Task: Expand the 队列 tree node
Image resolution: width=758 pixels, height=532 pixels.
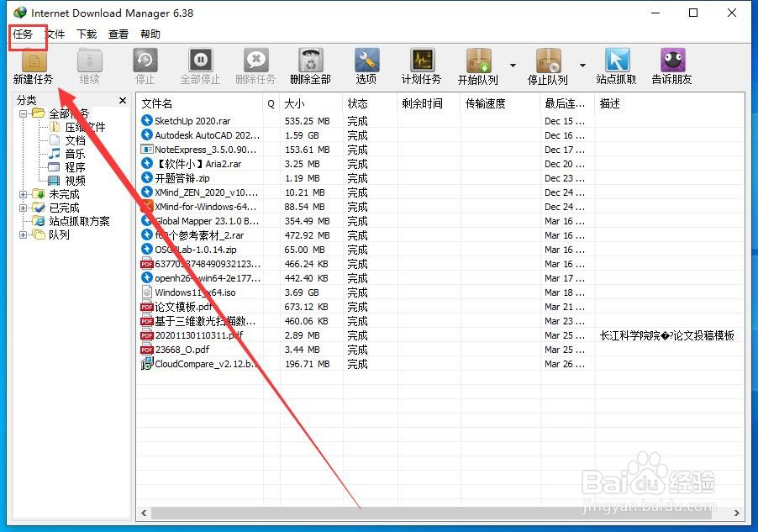Action: pos(23,234)
